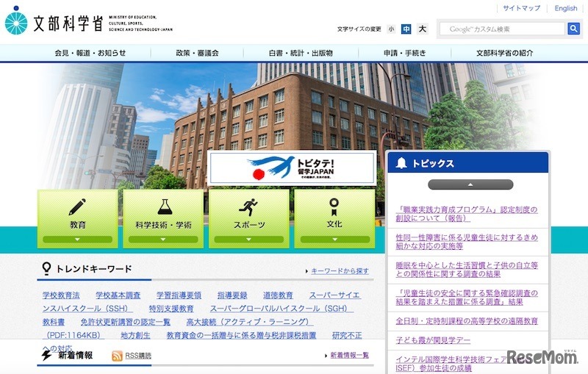Expand the スポーツ tile dropdown arrow
Screen dimensions: 588x374
[x=248, y=239]
